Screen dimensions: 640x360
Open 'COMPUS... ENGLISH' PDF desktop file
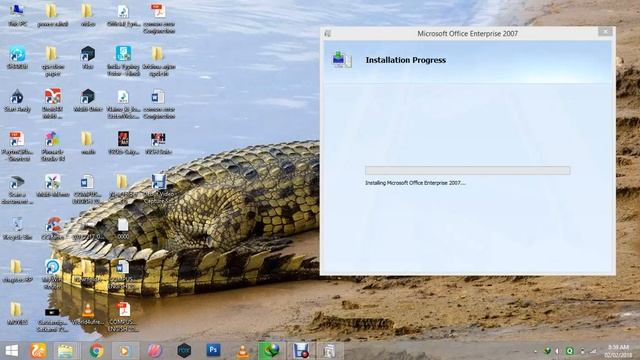[123, 317]
